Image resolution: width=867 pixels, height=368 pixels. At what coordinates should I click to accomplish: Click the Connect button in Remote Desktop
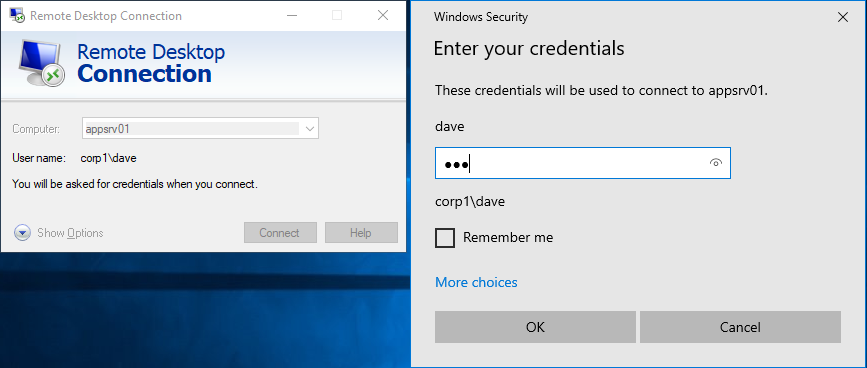pyautogui.click(x=280, y=233)
